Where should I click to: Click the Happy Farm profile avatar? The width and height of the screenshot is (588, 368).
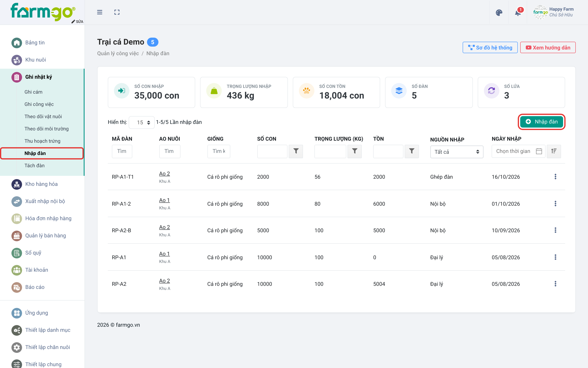pyautogui.click(x=540, y=12)
